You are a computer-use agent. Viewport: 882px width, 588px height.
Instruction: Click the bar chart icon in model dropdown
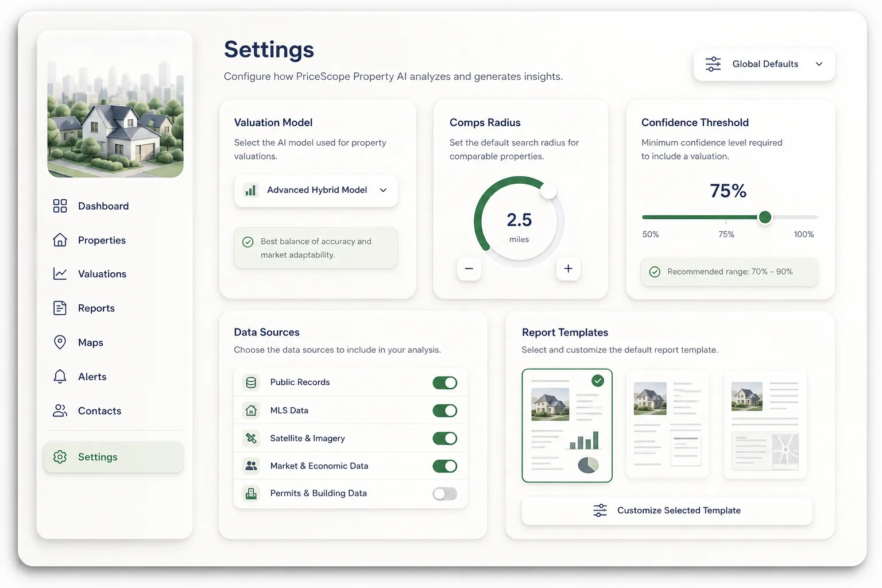coord(250,190)
